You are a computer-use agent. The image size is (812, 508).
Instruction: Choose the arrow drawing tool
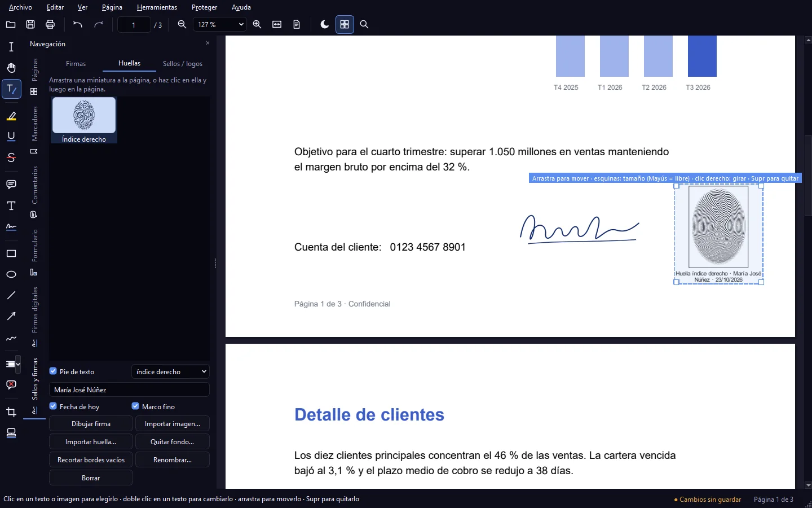coord(11,316)
